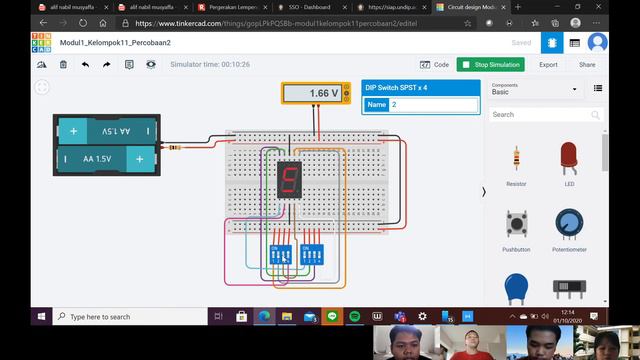Open the browser profile icon

[x=576, y=23]
